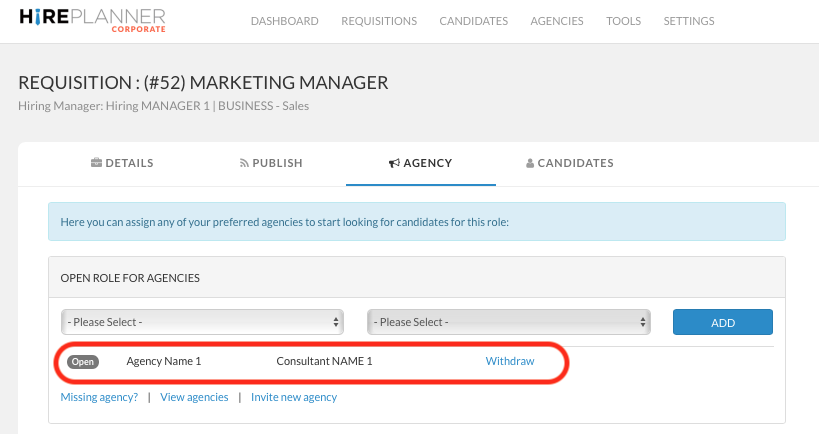819x434 pixels.
Task: Click the HirePlanner Corporate logo
Action: pyautogui.click(x=92, y=21)
